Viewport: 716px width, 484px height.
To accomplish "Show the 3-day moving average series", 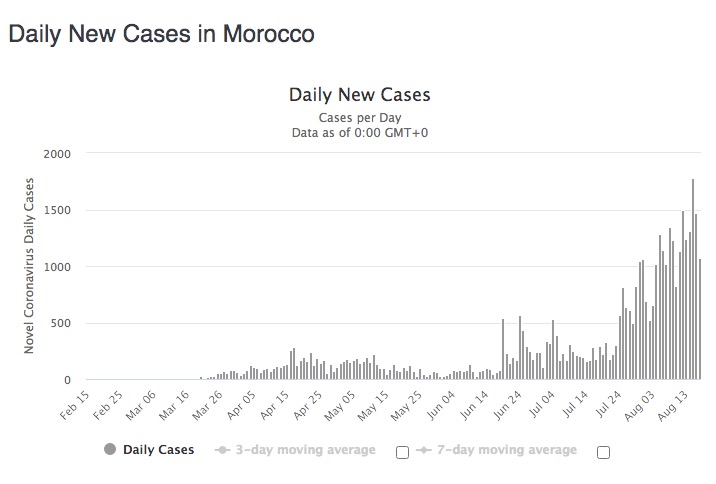I will (x=305, y=450).
